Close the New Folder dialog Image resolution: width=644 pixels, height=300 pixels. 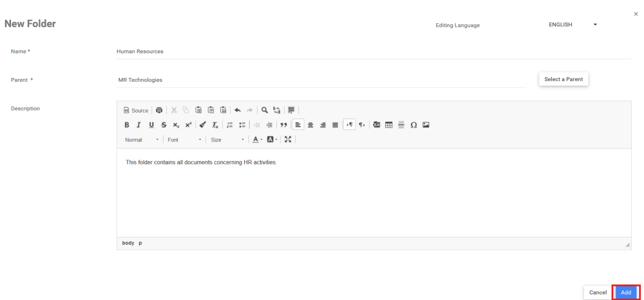(636, 14)
